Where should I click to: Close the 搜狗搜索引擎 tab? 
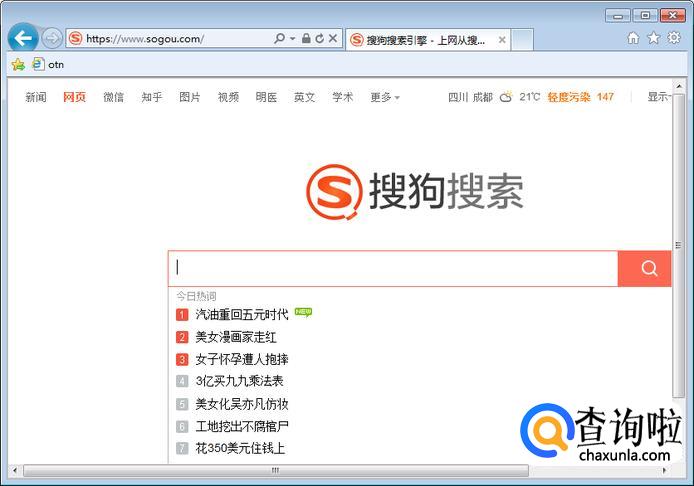pyautogui.click(x=502, y=40)
